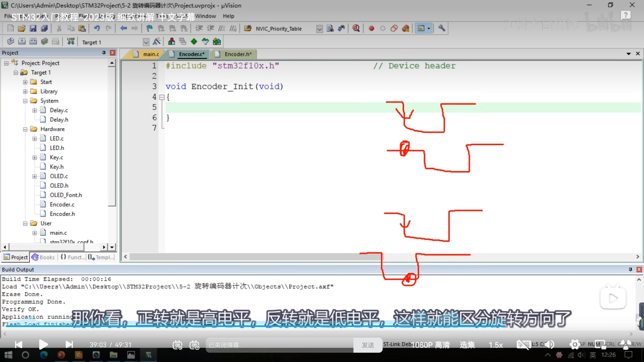Screen dimensions: 644x362
Task: Expand the Library folder node
Action: click(x=25, y=92)
